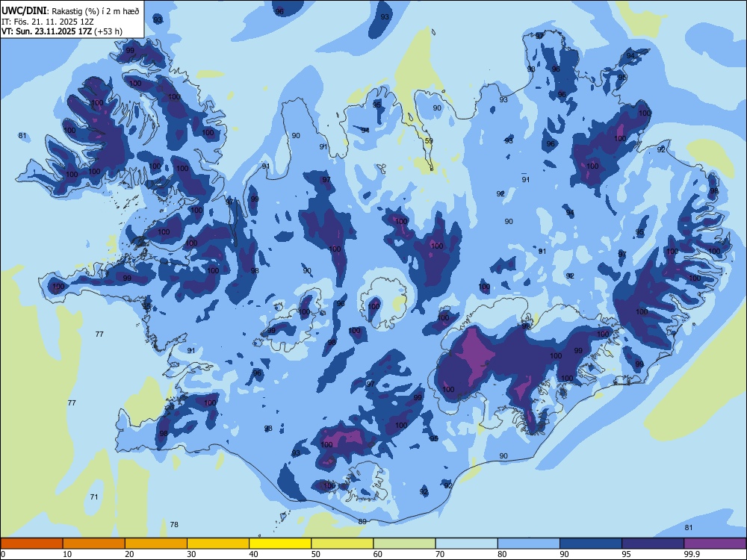Screen dimensions: 747x560
Task: Select the light blue 80–90 legend swatch
Action: click(529, 544)
